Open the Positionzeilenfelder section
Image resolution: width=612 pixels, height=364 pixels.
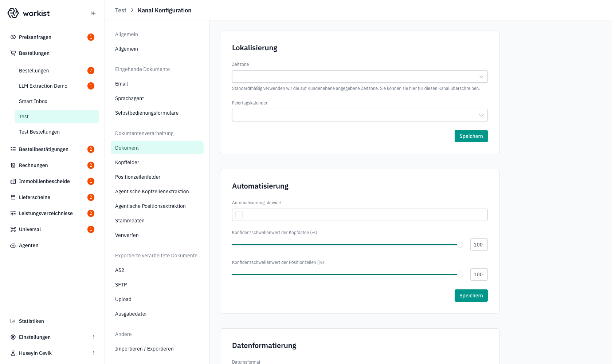coord(157,177)
